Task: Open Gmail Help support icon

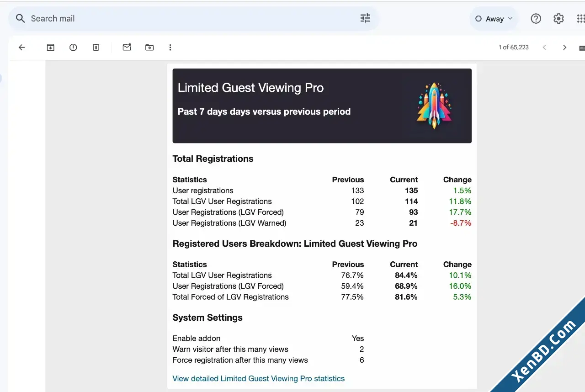Action: click(x=536, y=19)
